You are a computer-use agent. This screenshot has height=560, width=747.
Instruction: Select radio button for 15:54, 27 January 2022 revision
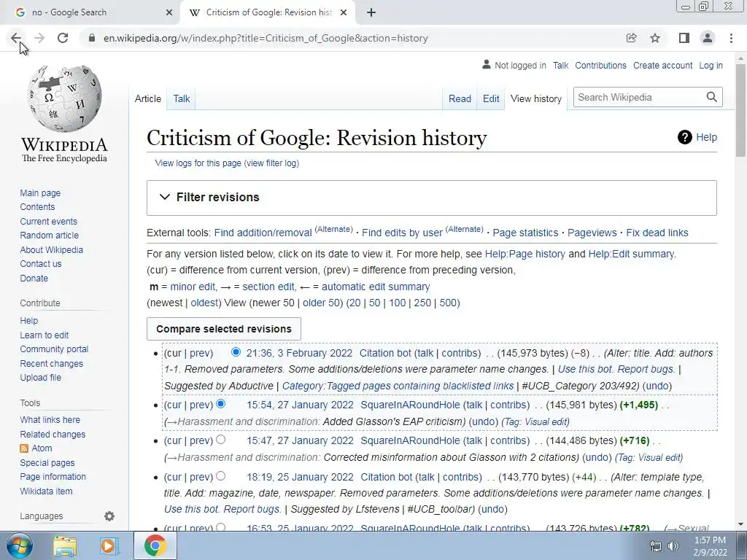click(x=220, y=404)
